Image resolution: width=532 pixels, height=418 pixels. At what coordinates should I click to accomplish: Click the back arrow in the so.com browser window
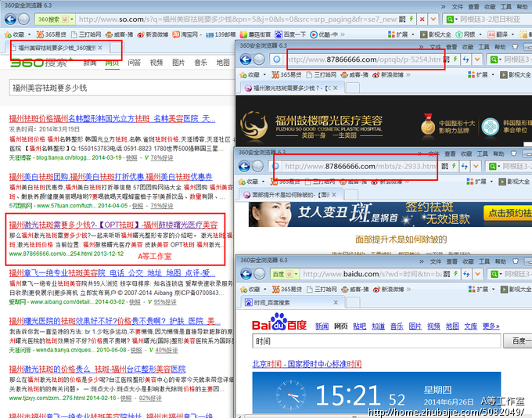click(x=11, y=17)
